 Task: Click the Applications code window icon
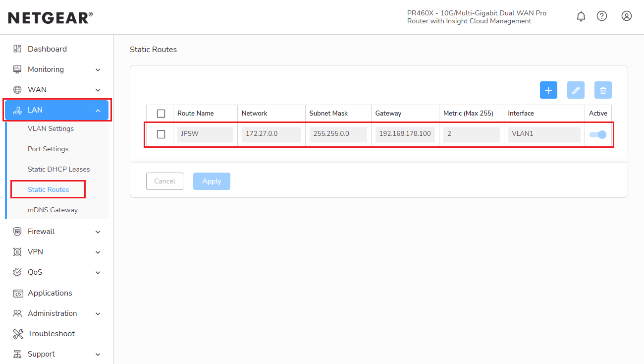[18, 293]
